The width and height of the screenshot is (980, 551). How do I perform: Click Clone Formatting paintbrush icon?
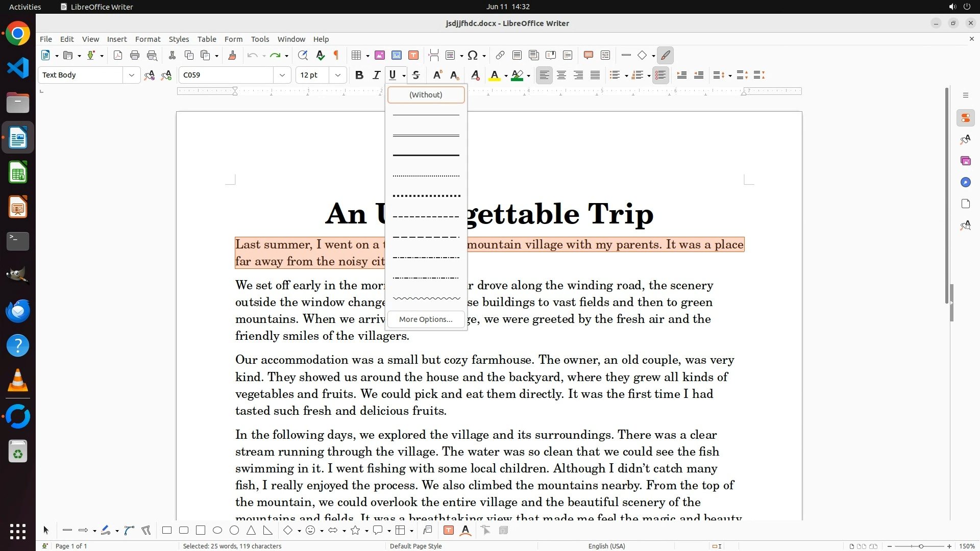tap(232, 56)
